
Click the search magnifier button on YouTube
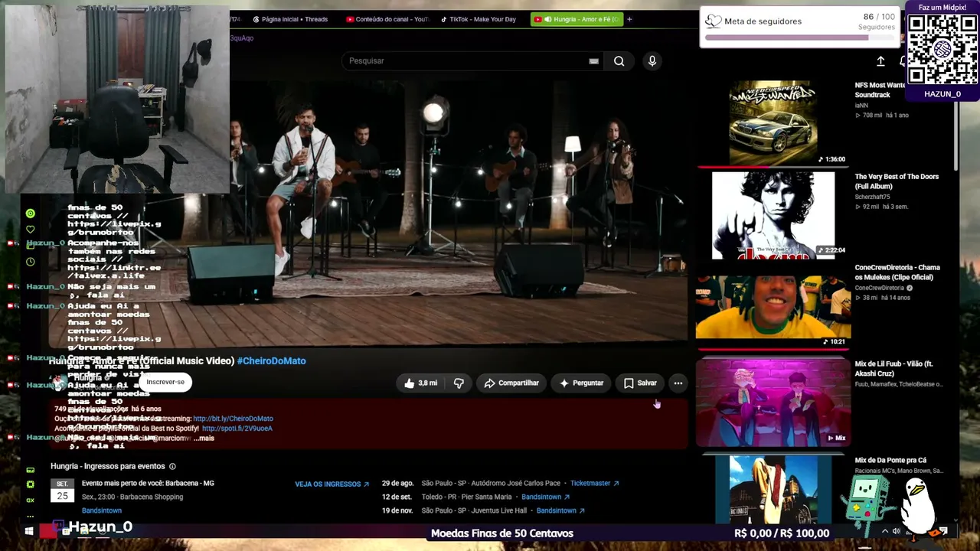(619, 61)
